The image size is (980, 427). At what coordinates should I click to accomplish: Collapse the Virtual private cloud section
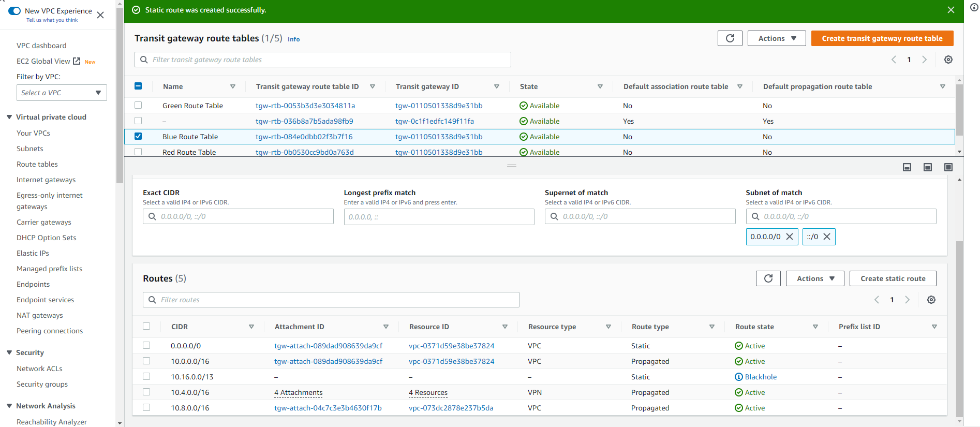click(x=9, y=117)
